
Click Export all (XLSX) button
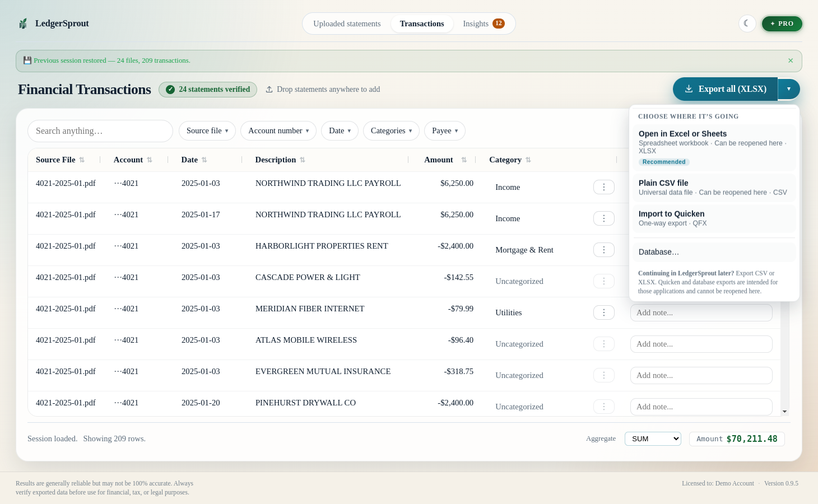tap(725, 89)
